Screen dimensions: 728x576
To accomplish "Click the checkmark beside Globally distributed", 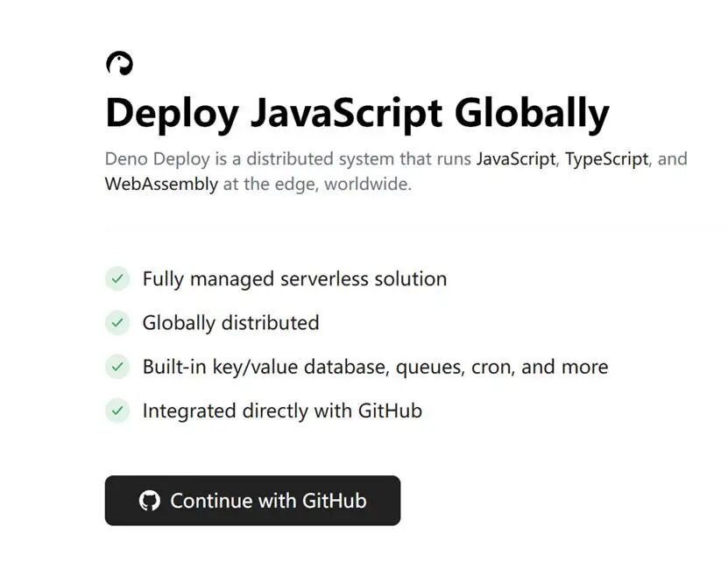I will [117, 322].
